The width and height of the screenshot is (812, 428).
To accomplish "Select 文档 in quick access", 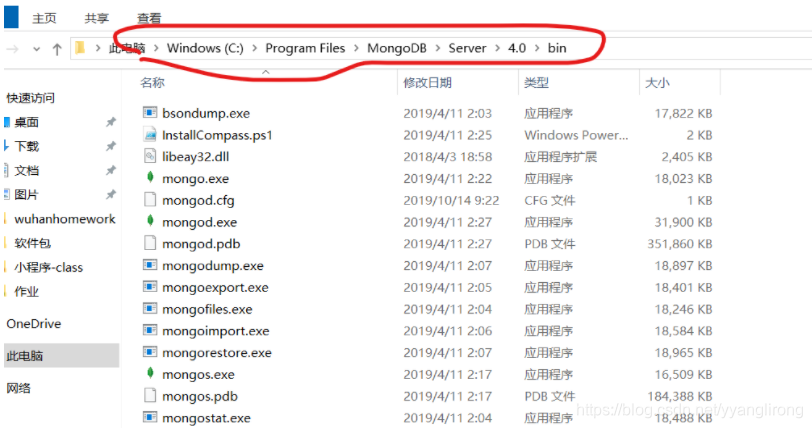I will pyautogui.click(x=26, y=170).
